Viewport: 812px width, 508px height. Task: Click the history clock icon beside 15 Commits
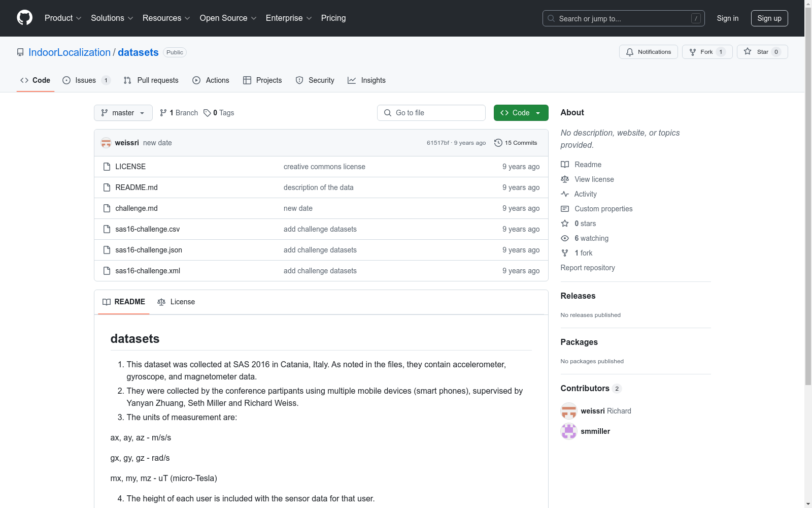click(498, 143)
